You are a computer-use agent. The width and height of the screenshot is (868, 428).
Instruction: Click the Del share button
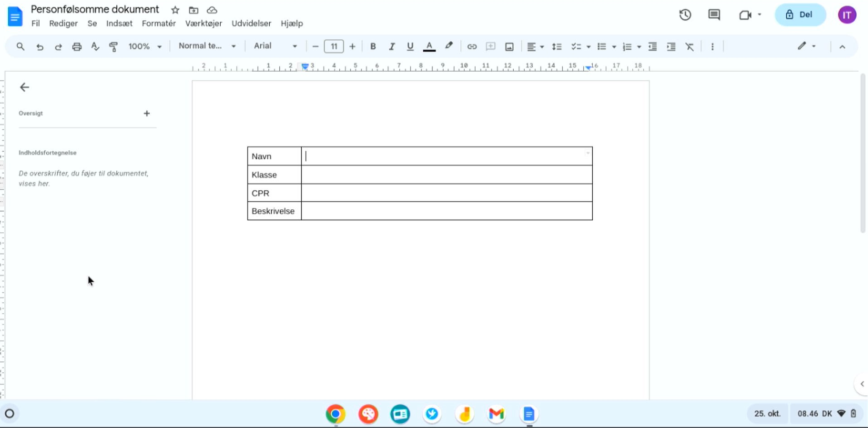pos(800,15)
